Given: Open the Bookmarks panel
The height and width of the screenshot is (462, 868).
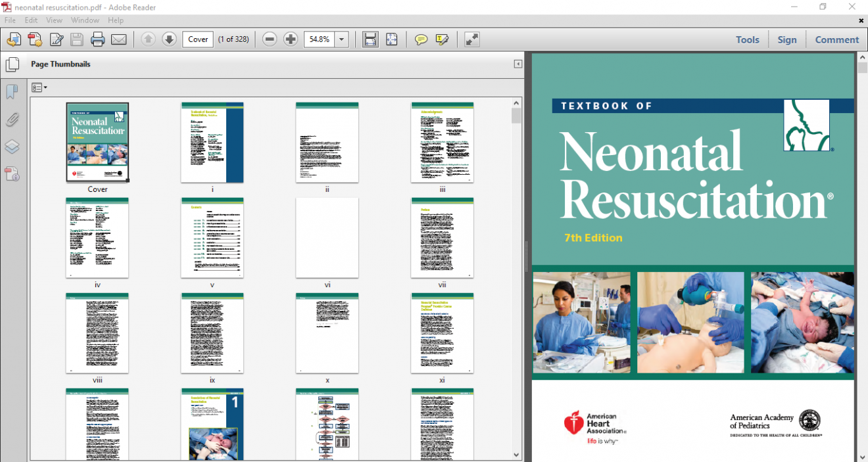Looking at the screenshot, I should pos(12,92).
